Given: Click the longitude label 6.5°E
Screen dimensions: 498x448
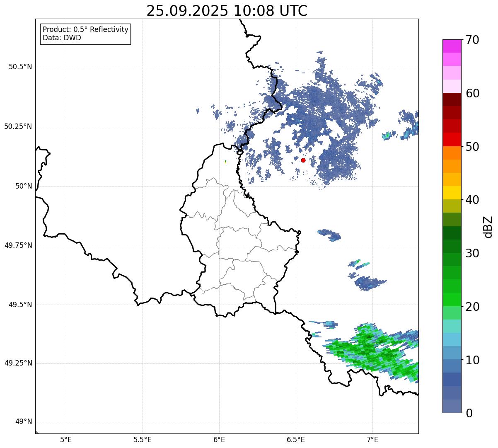Looking at the screenshot, I should point(296,440).
